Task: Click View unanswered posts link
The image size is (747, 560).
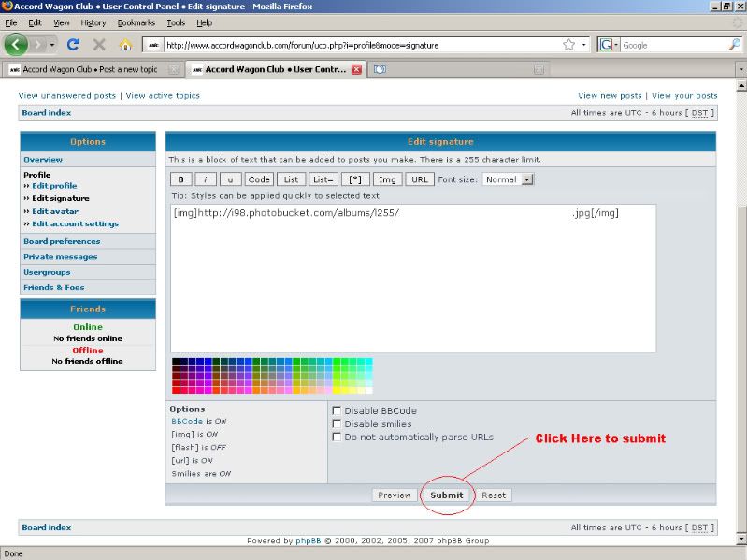Action: pyautogui.click(x=67, y=95)
